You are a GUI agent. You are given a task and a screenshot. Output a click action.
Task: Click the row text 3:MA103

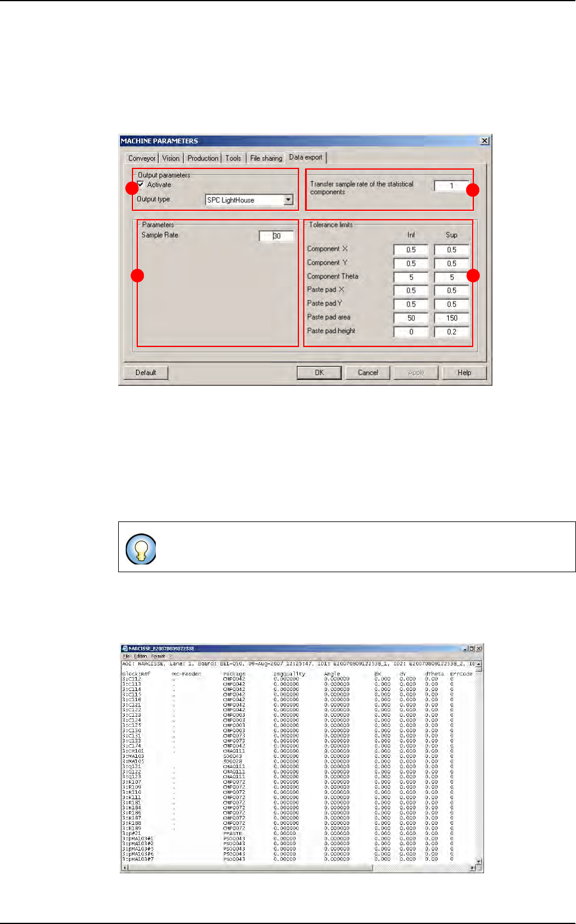pyautogui.click(x=133, y=756)
